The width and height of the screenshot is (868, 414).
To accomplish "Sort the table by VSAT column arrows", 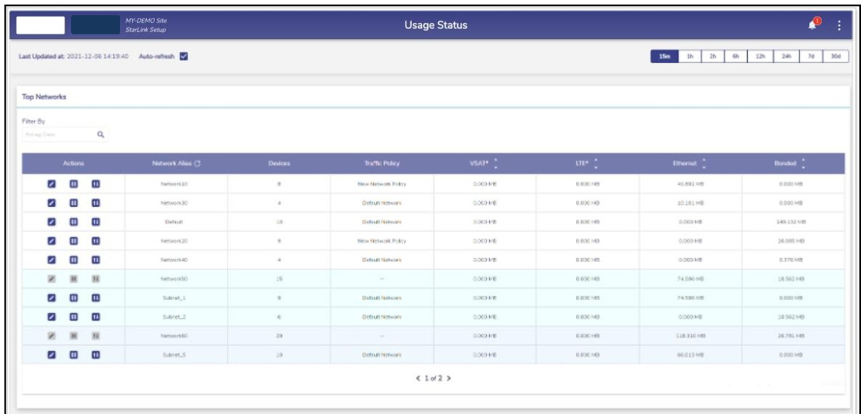I will pos(495,164).
